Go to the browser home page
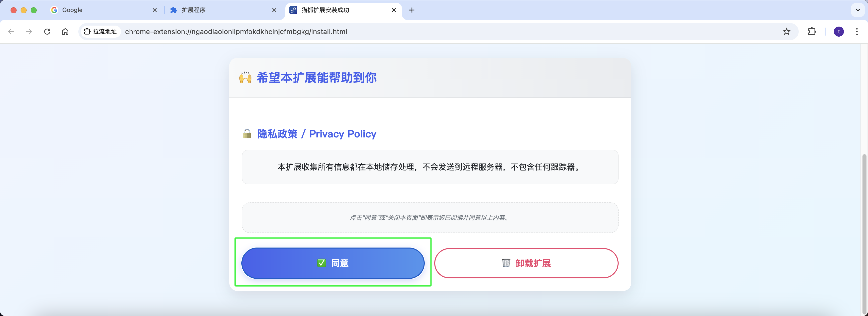The width and height of the screenshot is (868, 316). click(65, 32)
